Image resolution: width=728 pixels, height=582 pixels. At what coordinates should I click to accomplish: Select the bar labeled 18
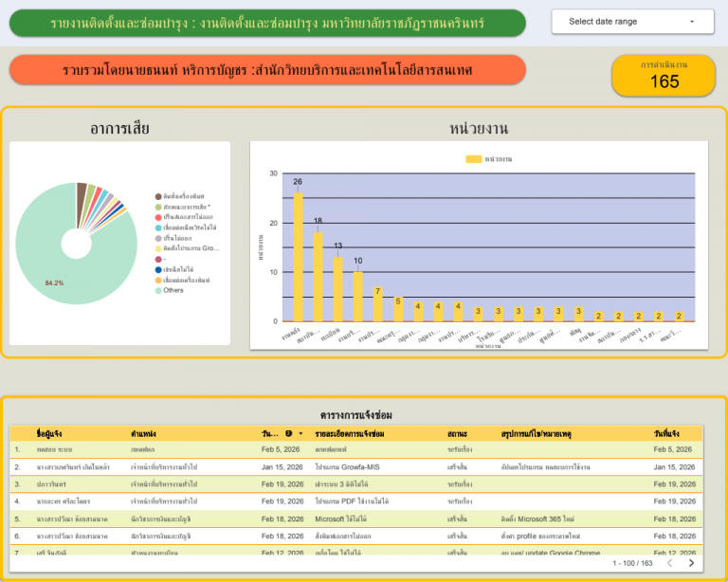point(318,277)
